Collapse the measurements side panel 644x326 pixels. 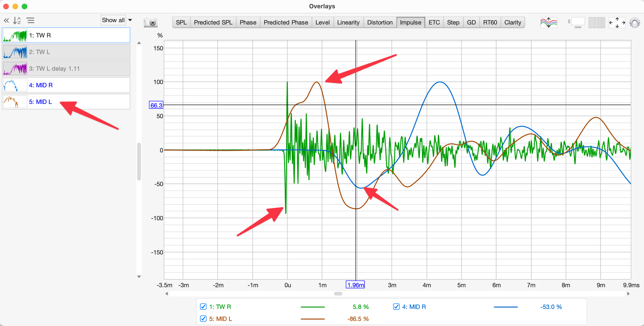6,21
